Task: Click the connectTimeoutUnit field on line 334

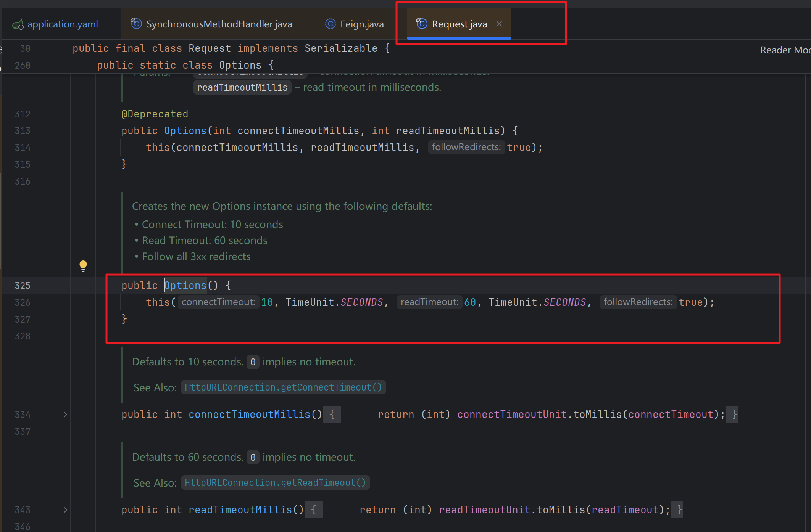Action: point(512,415)
